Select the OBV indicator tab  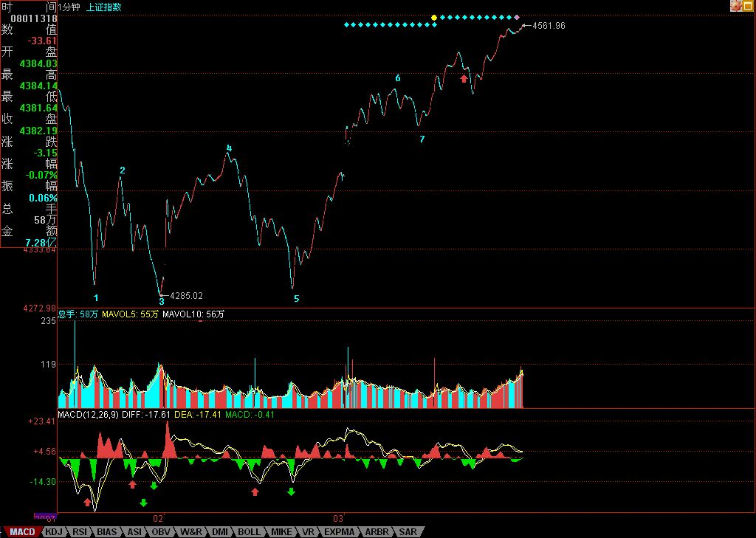tap(161, 531)
